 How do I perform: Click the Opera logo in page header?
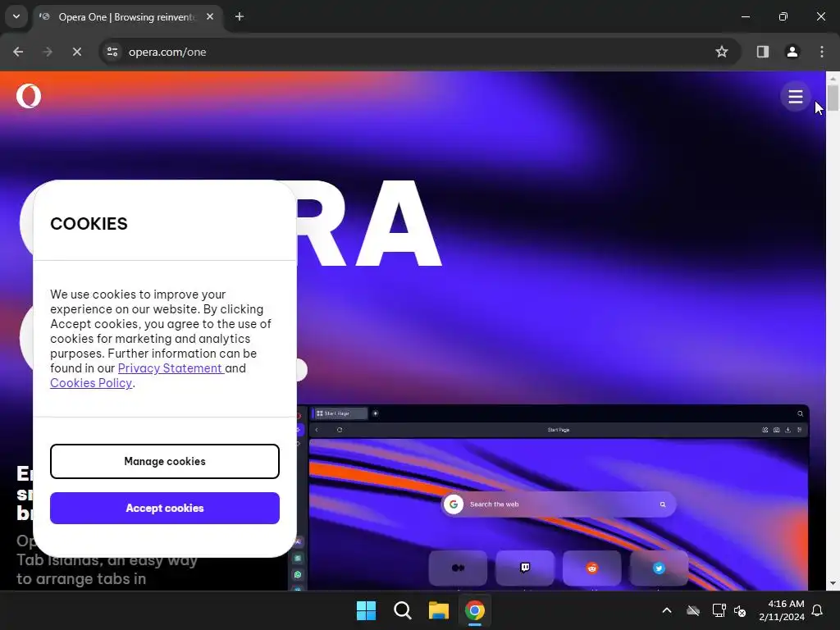tap(29, 97)
